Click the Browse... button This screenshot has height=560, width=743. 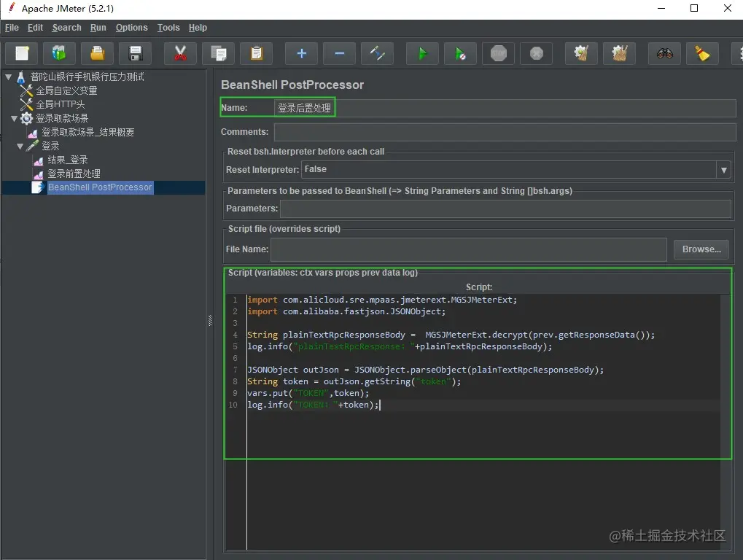point(701,249)
